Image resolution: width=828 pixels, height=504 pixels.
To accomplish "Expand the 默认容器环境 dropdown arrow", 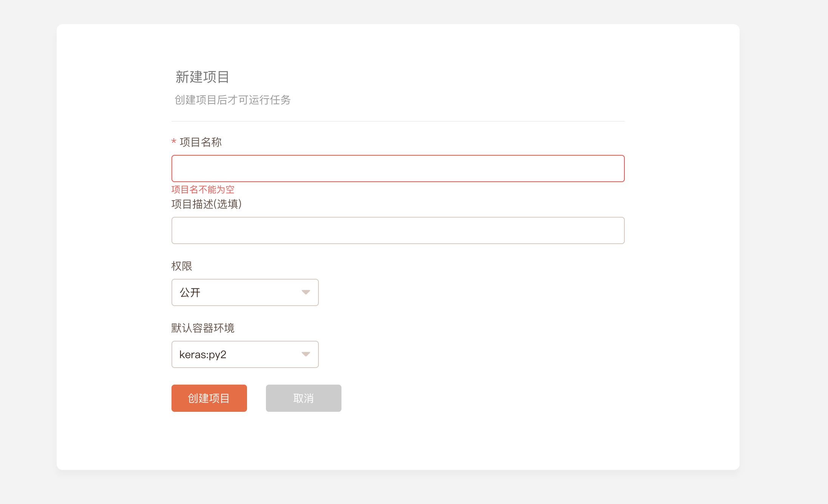I will coord(306,354).
